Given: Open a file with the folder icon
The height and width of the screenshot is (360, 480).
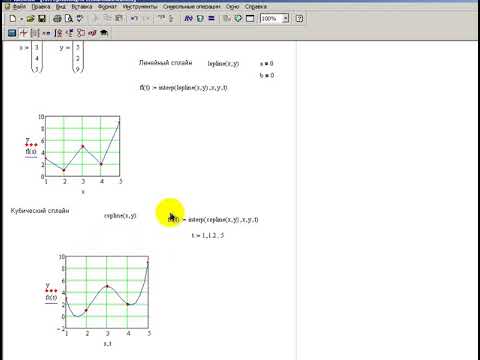Looking at the screenshot, I should click(x=31, y=19).
